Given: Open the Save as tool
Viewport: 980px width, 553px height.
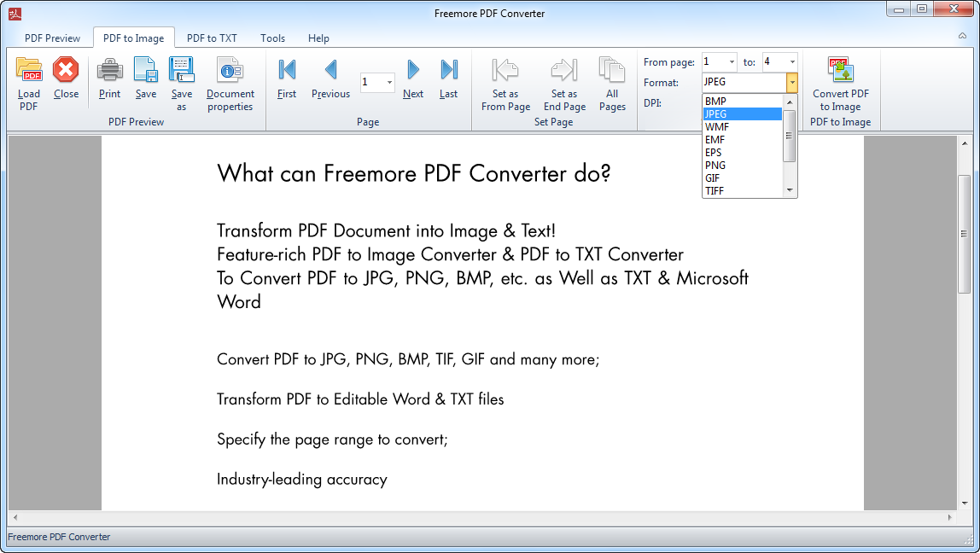Looking at the screenshot, I should click(181, 81).
